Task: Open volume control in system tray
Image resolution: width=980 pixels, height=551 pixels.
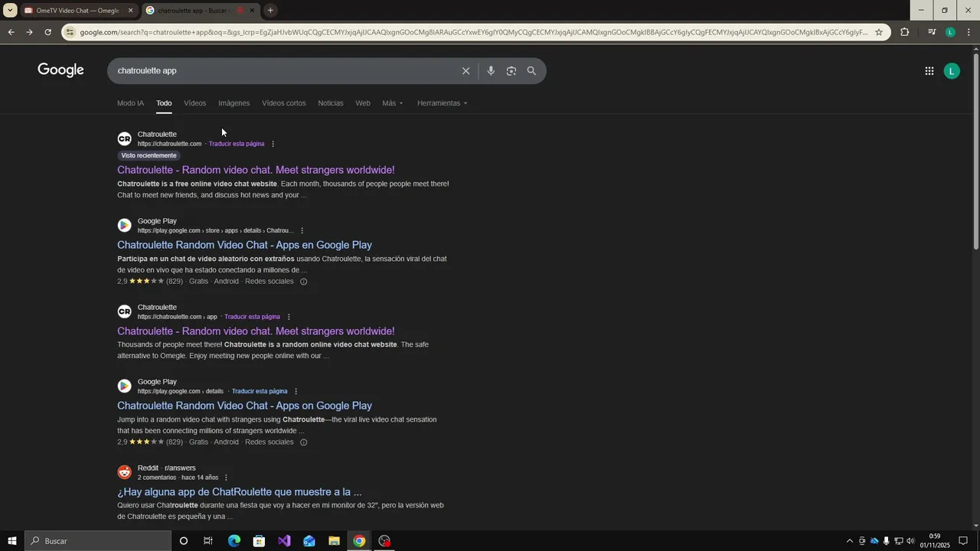Action: click(910, 541)
